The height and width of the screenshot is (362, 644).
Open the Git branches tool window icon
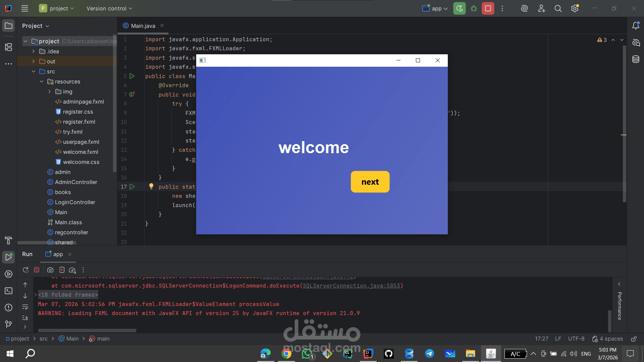(x=8, y=324)
